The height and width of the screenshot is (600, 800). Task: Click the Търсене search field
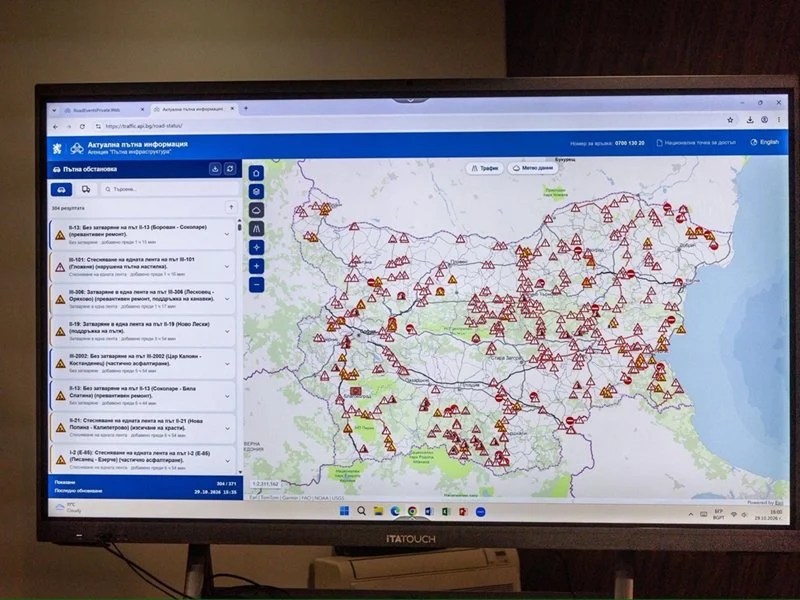click(x=169, y=189)
